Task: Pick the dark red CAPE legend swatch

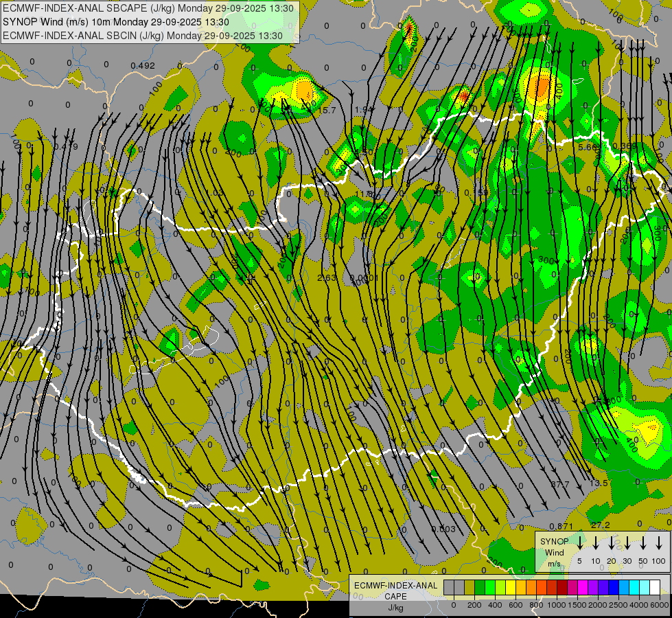Action: tap(562, 588)
